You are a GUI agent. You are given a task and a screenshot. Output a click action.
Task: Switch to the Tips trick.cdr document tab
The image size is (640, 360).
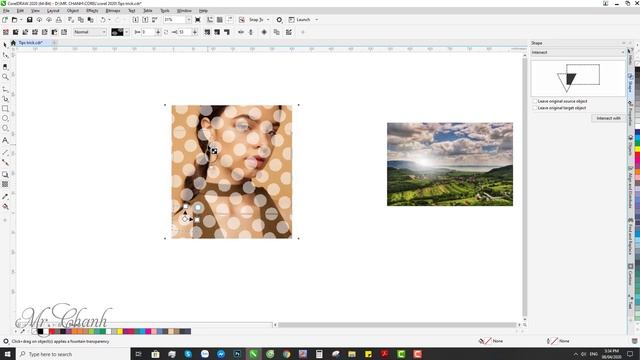click(x=30, y=43)
